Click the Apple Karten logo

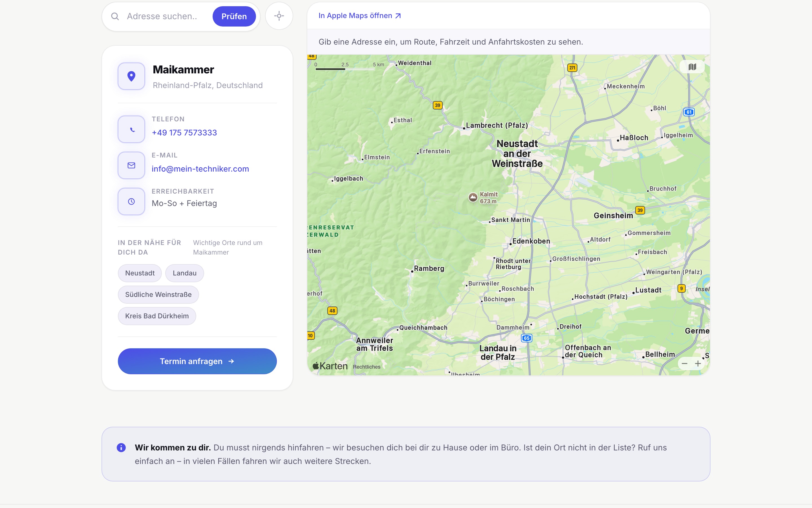click(330, 366)
